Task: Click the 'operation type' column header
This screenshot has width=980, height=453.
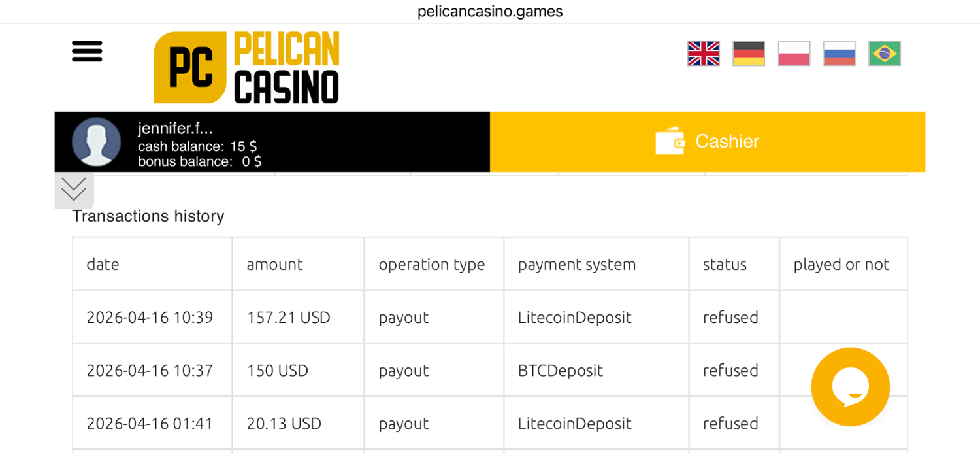Action: [431, 264]
